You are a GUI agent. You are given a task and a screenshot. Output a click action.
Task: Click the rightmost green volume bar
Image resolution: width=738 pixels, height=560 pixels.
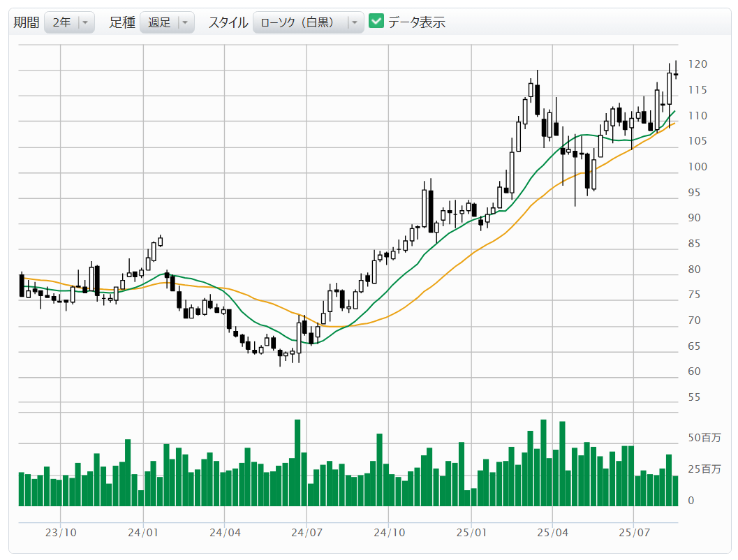(675, 491)
